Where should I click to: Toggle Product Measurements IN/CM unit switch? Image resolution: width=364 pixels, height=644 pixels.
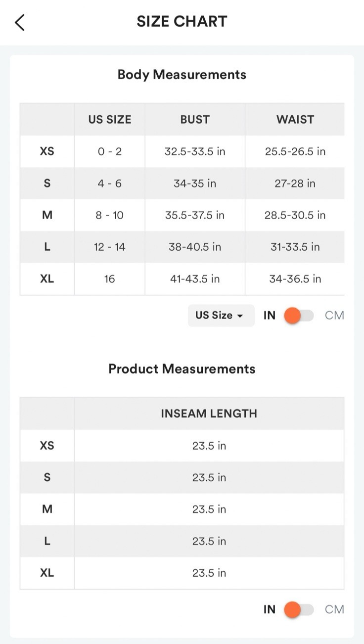(299, 610)
